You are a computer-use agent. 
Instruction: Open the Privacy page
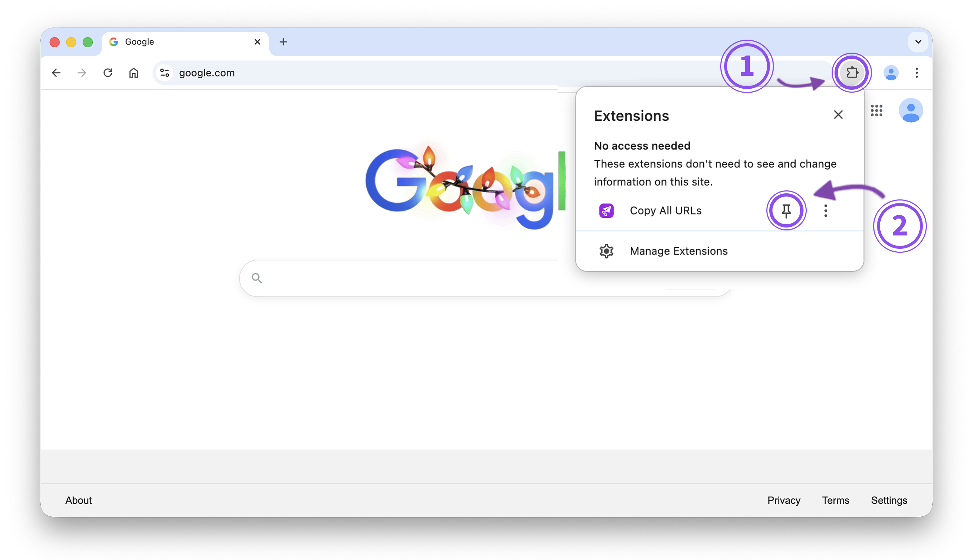click(x=784, y=501)
